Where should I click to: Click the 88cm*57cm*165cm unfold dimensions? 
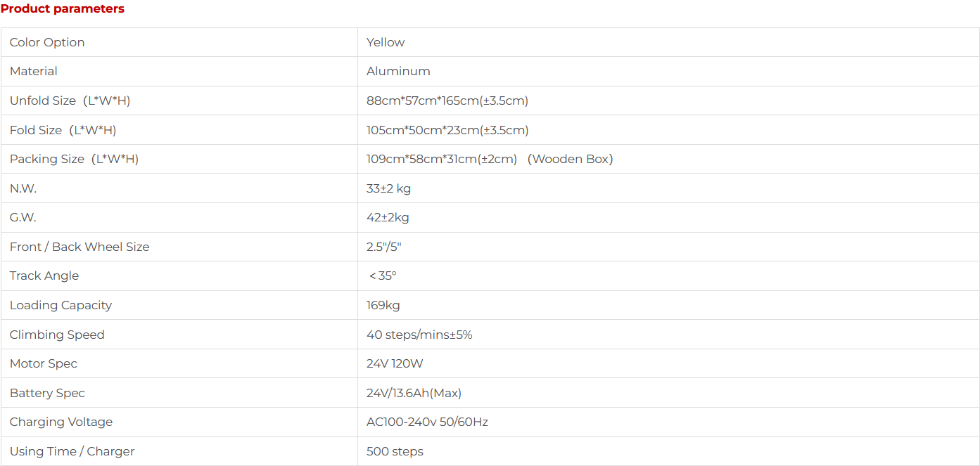coord(447,101)
